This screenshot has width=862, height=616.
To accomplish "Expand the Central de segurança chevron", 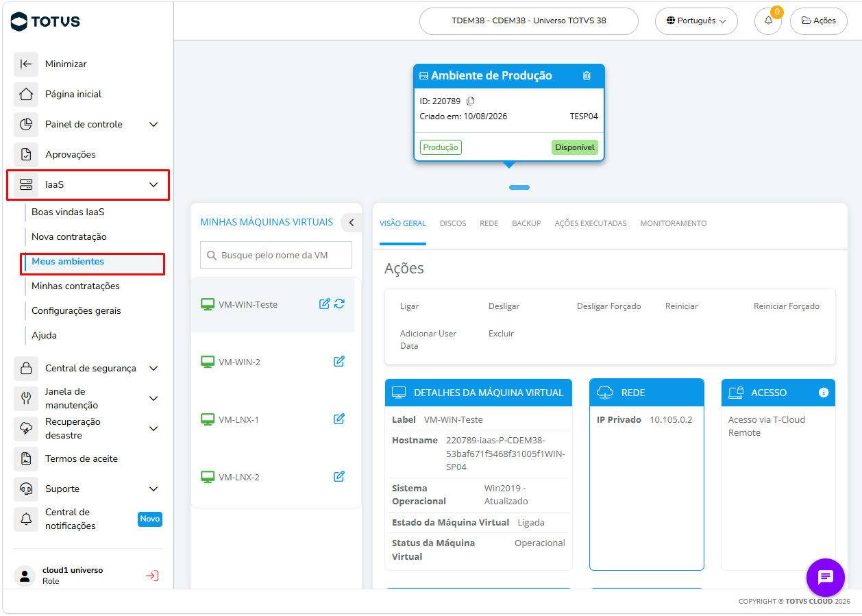I will pos(153,368).
